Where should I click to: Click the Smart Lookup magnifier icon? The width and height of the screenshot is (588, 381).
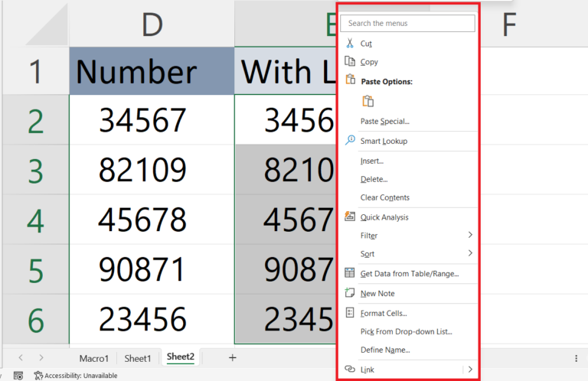(x=350, y=141)
